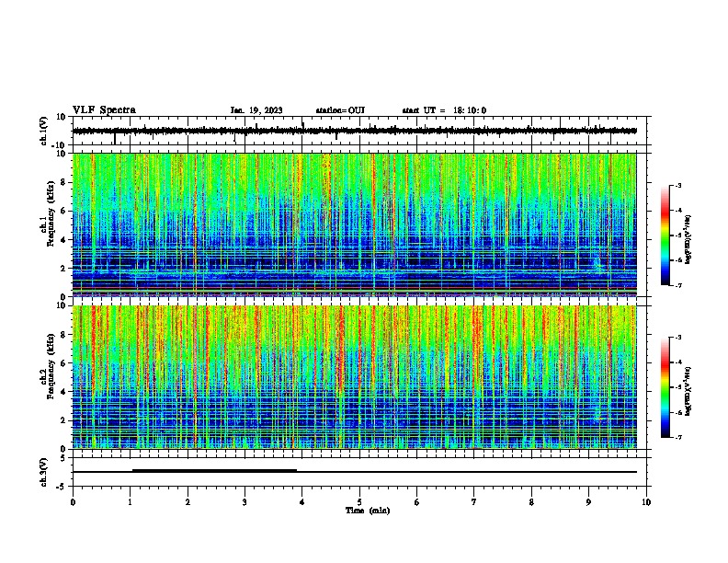Click time axis tick label "9"
This screenshot has width=728, height=563.
tap(588, 502)
